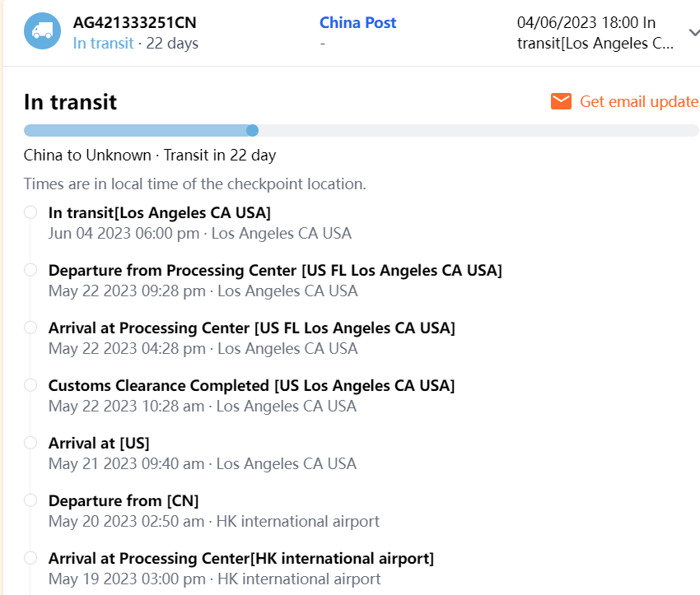Collapse tracking details using the chevron arrow
This screenshot has height=595, width=700.
click(x=693, y=33)
